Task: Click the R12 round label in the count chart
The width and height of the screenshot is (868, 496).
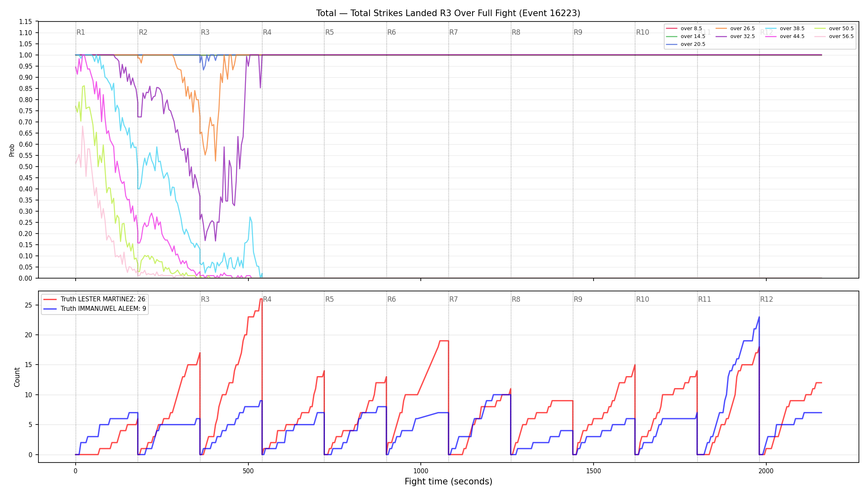Action: pyautogui.click(x=767, y=299)
